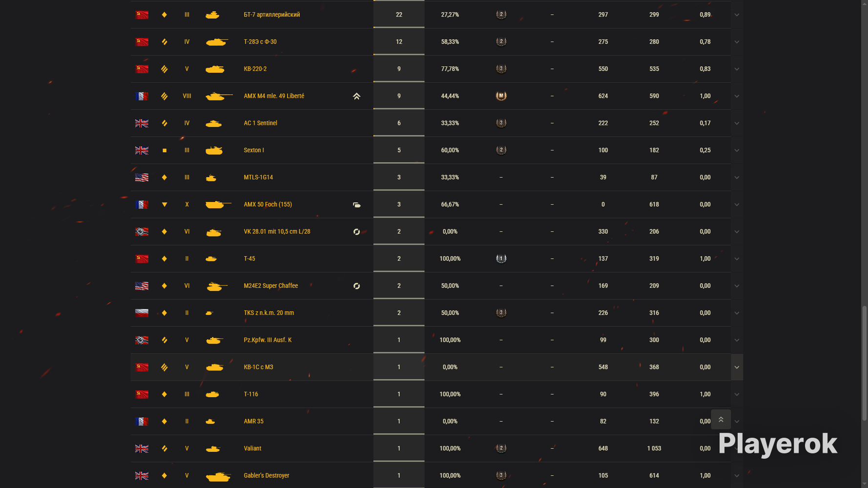Open the Valiant tank link
Screen dimensions: 868x488
[252, 448]
